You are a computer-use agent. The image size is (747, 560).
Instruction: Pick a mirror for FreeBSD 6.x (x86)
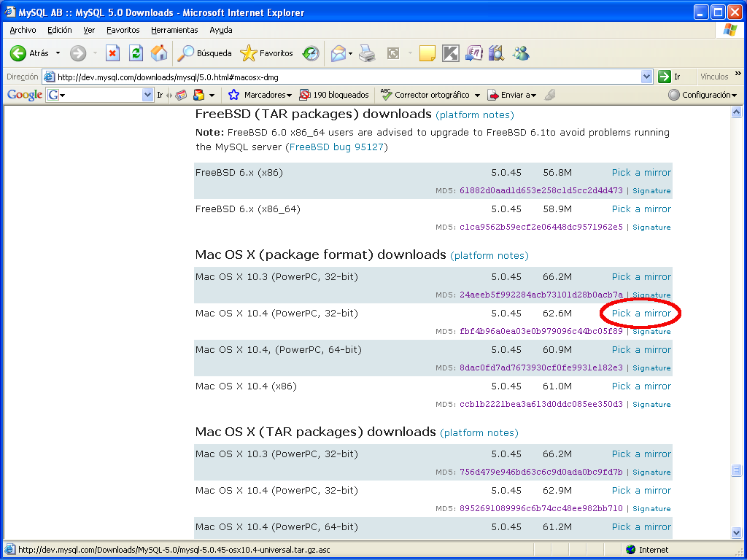[x=641, y=172]
